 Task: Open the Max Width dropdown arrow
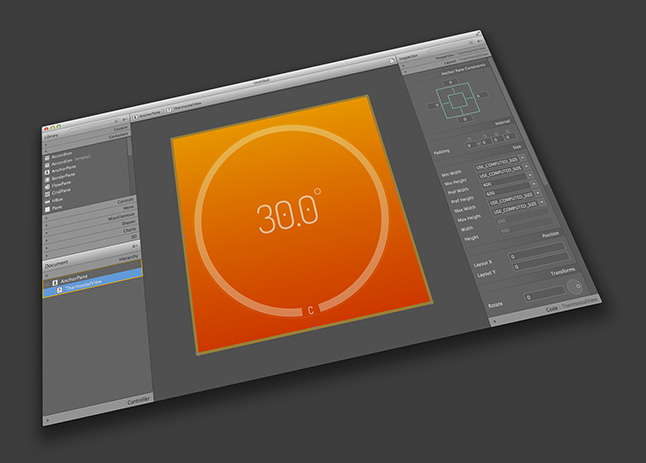(538, 193)
